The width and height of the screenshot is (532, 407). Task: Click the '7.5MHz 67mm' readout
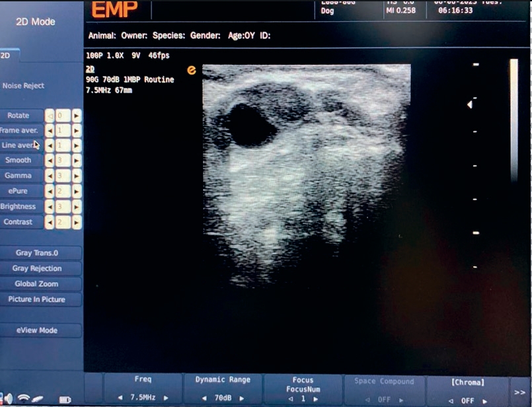pyautogui.click(x=109, y=91)
